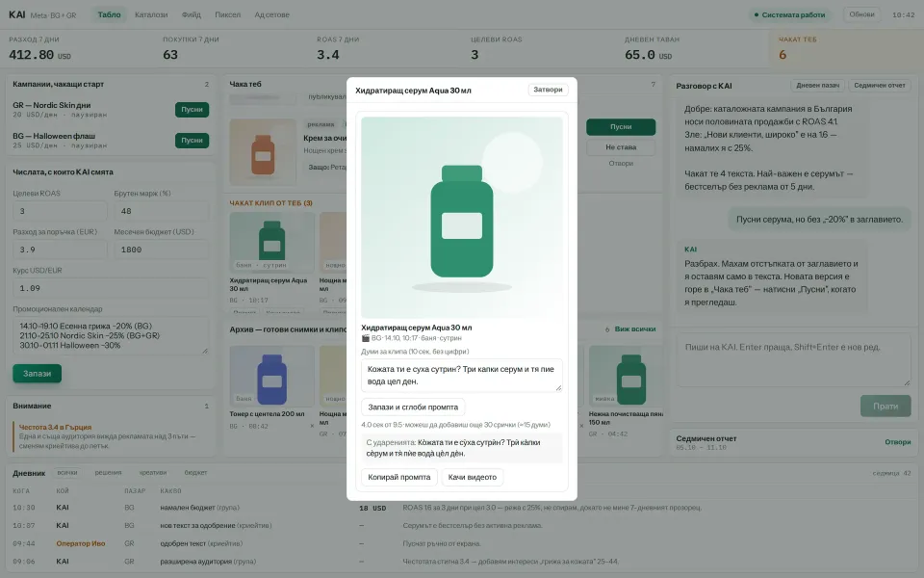Screen dimensions: 924x578
Task: Select the Фийд navigation tab
Action: click(x=191, y=14)
